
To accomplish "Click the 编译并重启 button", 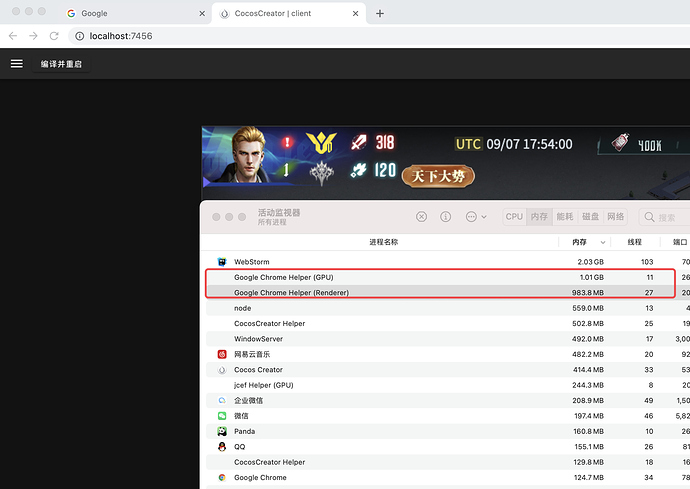I will [61, 64].
